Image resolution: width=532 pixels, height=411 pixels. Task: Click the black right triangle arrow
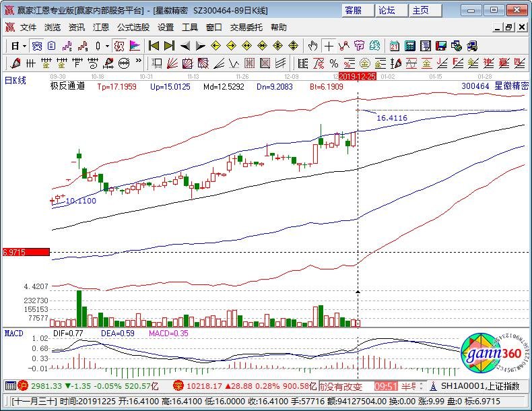pyautogui.click(x=201, y=46)
